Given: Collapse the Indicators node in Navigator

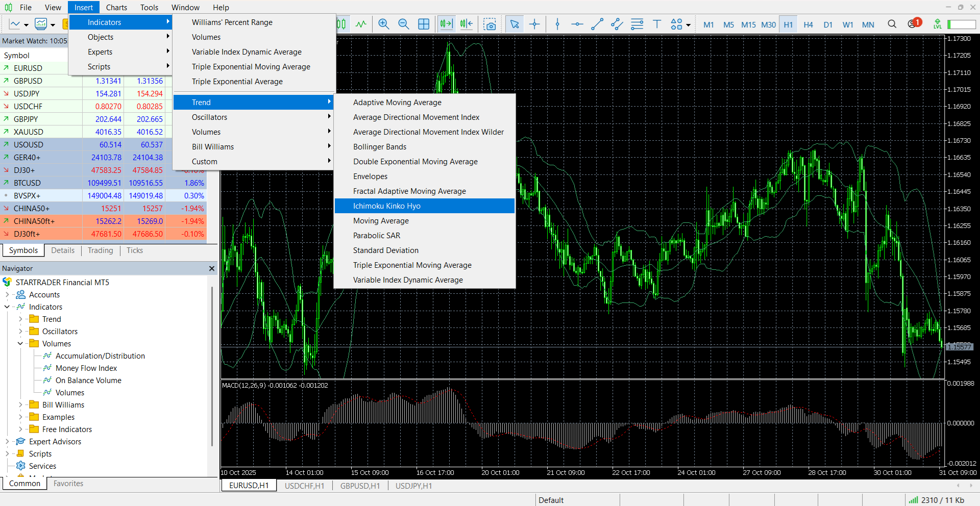Looking at the screenshot, I should point(7,307).
